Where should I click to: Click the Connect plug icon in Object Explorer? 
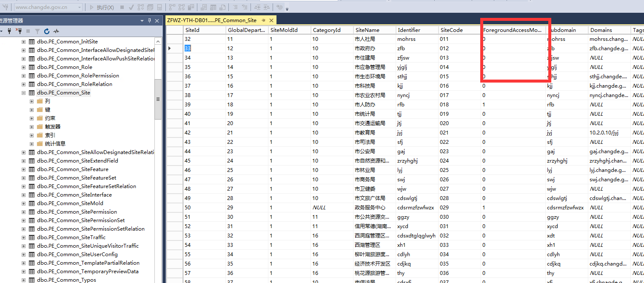(x=9, y=31)
